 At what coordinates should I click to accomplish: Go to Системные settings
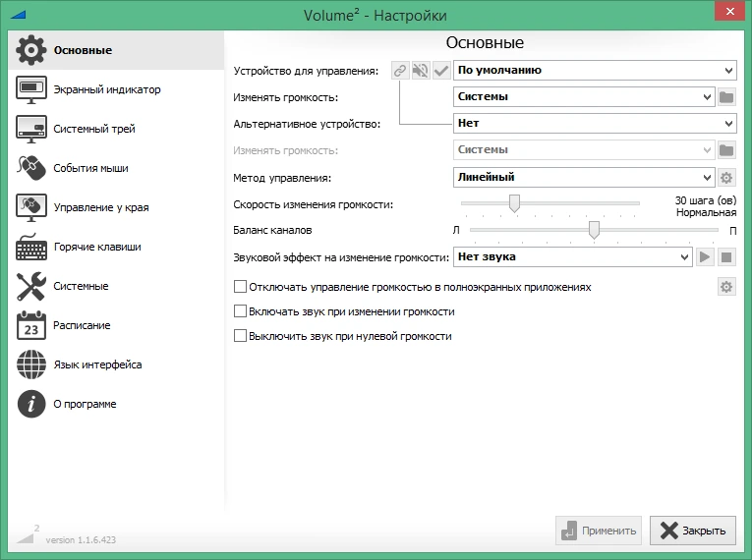81,286
